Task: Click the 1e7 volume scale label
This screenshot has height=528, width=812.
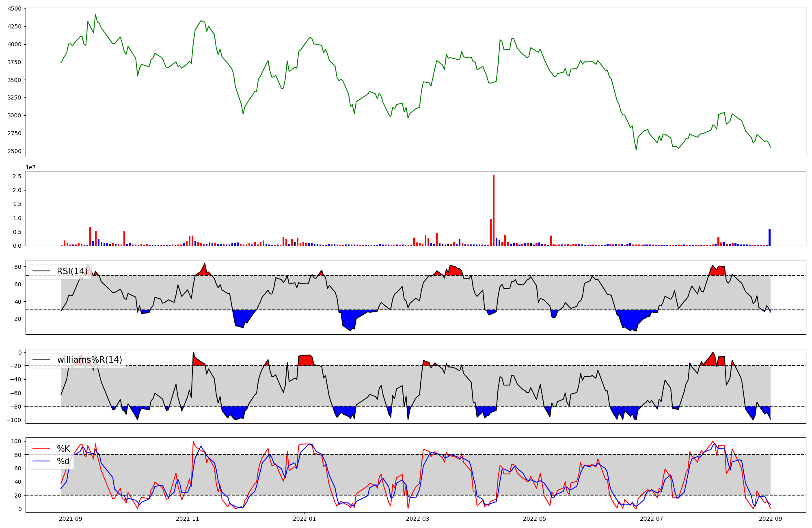Action: click(31, 167)
